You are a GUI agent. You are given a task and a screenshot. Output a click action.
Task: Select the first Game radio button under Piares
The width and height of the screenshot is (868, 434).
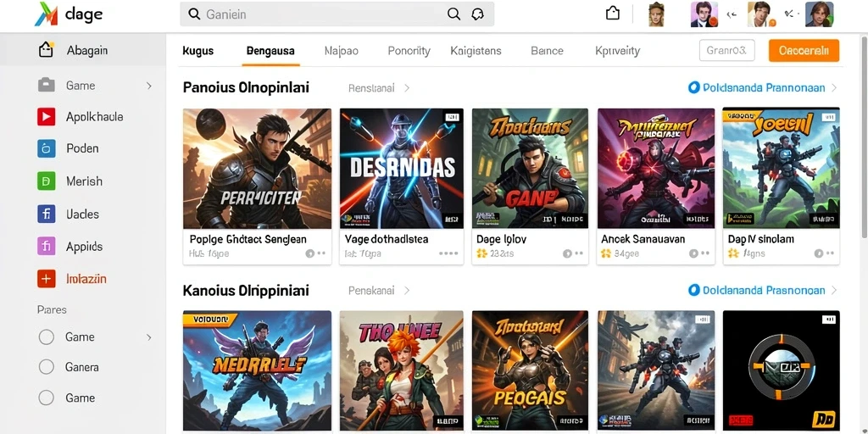point(47,337)
